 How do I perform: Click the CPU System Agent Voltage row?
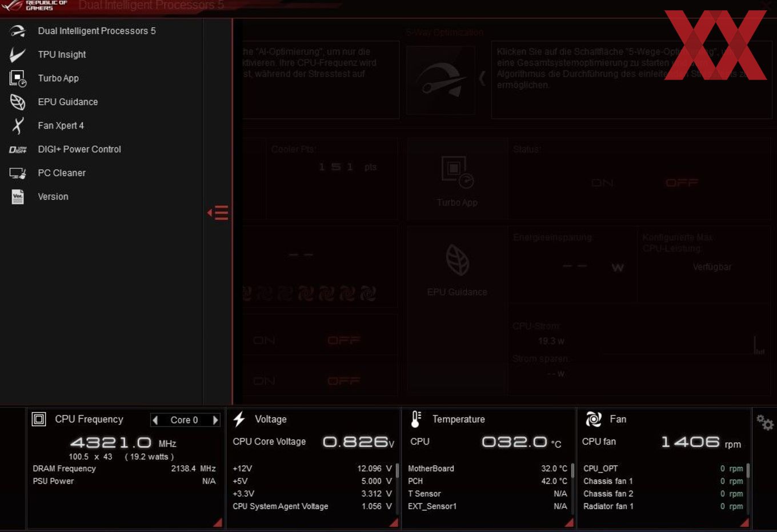point(312,506)
